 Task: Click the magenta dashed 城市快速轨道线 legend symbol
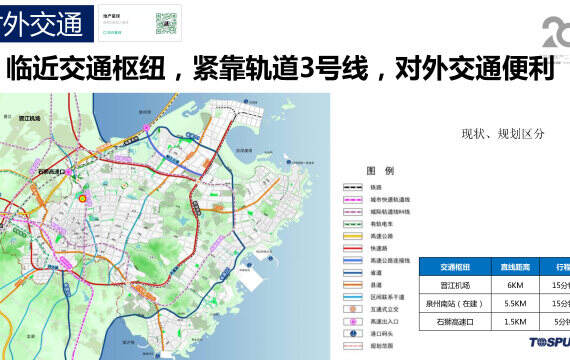point(353,200)
